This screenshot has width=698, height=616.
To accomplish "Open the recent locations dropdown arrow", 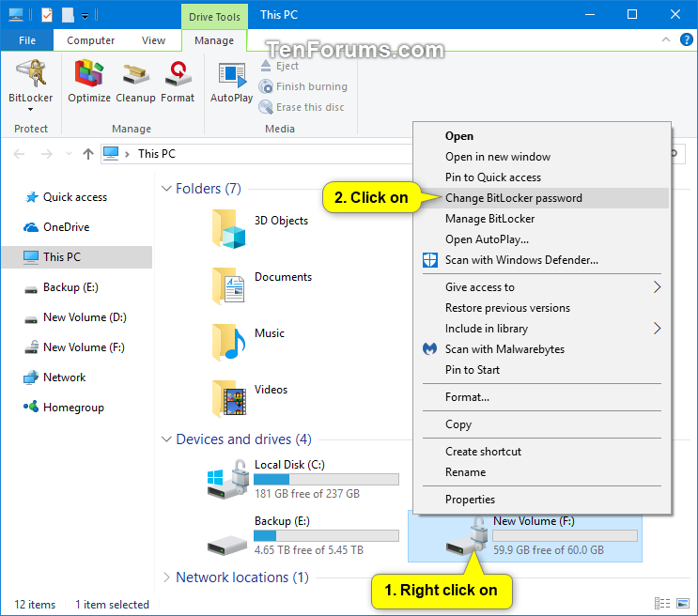I will (69, 154).
